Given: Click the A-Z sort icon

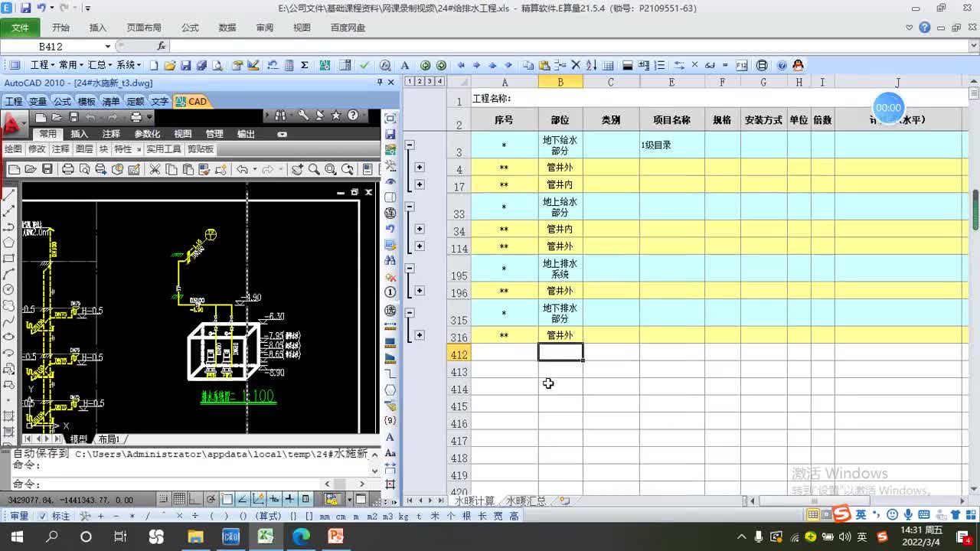Looking at the screenshot, I should pos(592,65).
